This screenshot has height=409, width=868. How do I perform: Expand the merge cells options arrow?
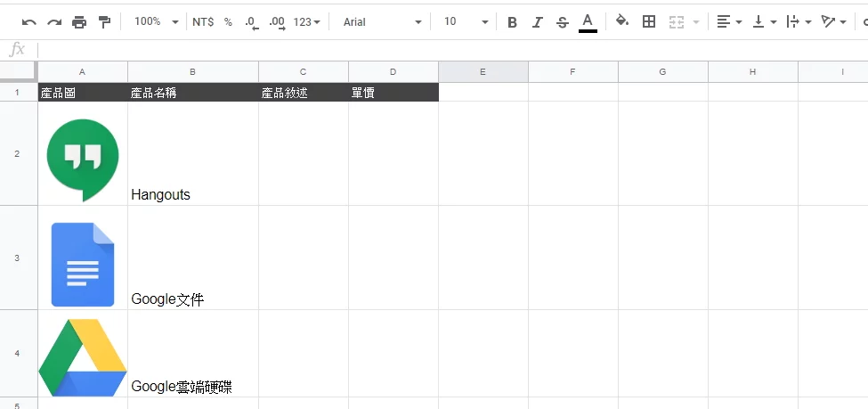point(696,22)
